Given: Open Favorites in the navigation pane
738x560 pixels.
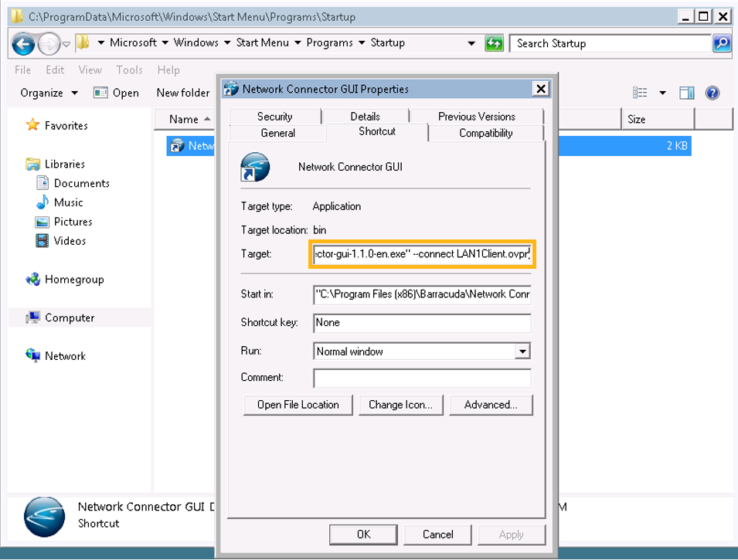Looking at the screenshot, I should (66, 126).
